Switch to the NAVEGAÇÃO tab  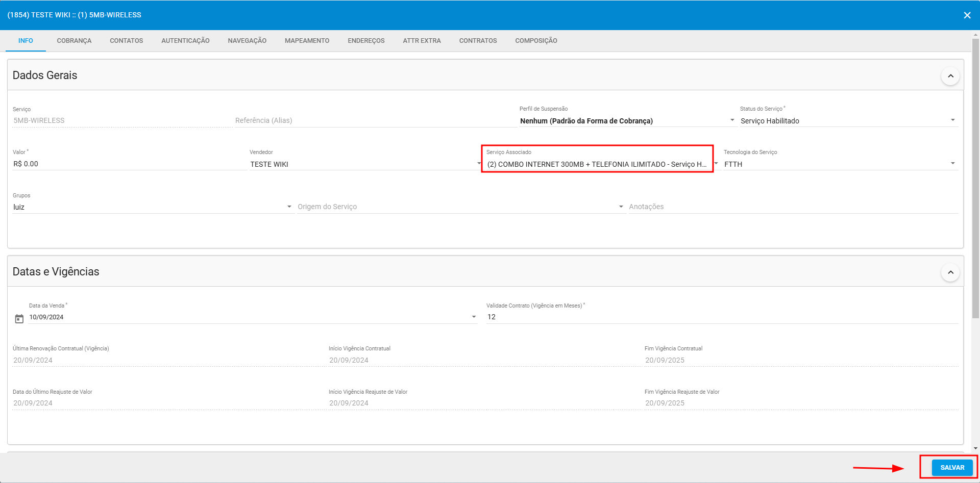pos(247,41)
